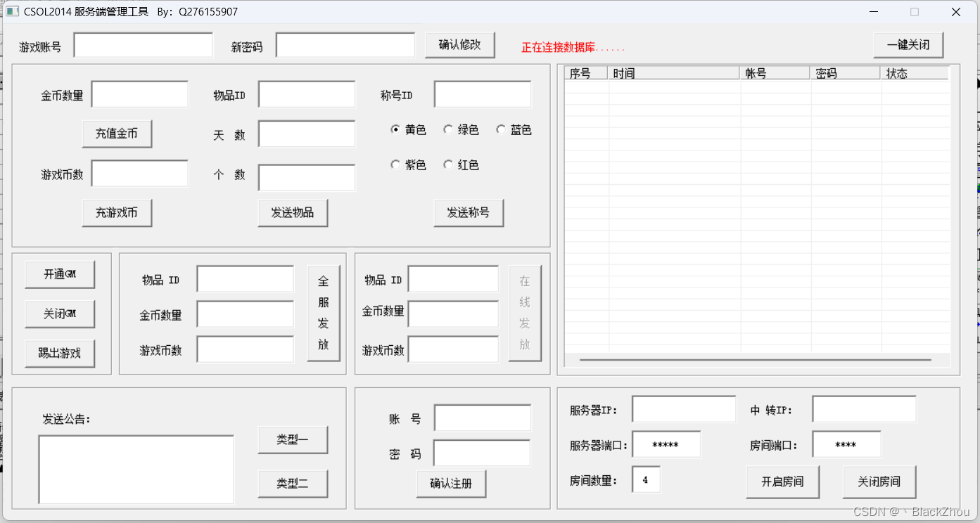The image size is (980, 523).
Task: Send announcement using the 类型一 button
Action: pos(293,439)
